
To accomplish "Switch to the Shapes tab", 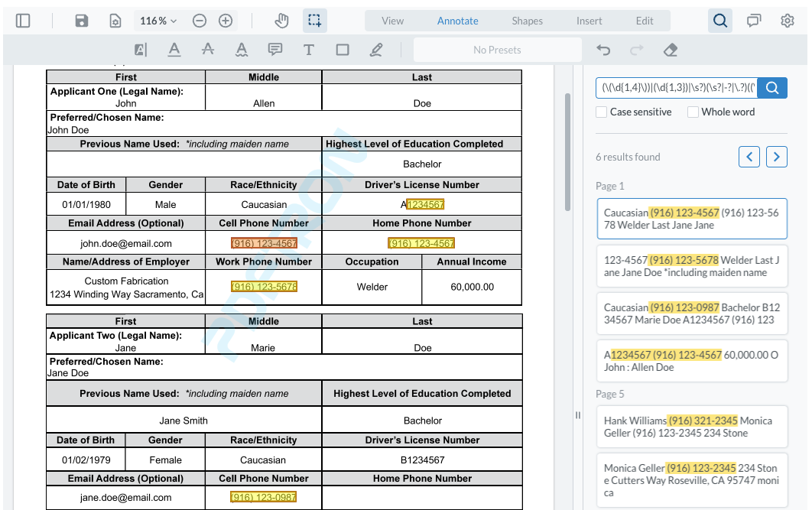I will pyautogui.click(x=527, y=21).
